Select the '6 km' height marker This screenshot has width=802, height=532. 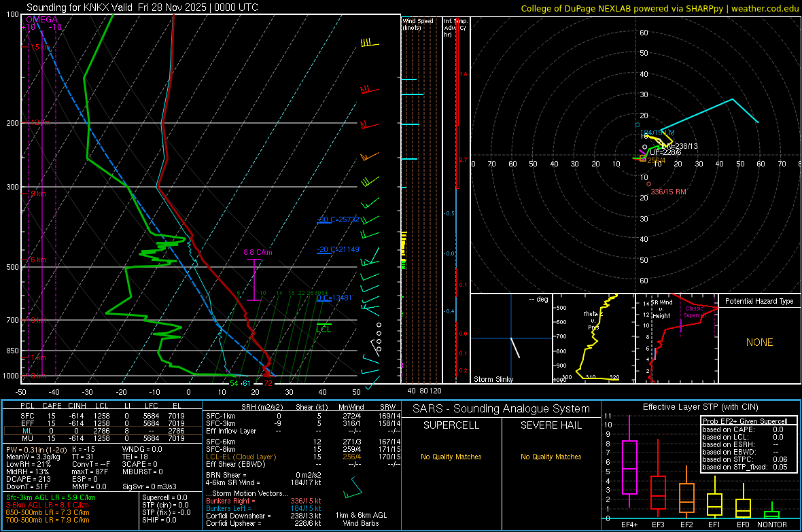pyautogui.click(x=38, y=260)
